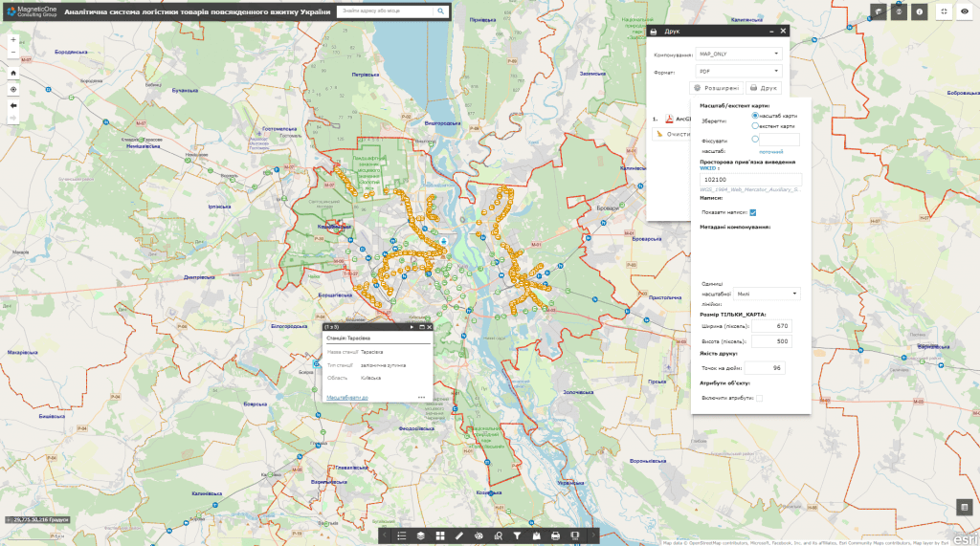Open attribute table button at lower right

965,507
